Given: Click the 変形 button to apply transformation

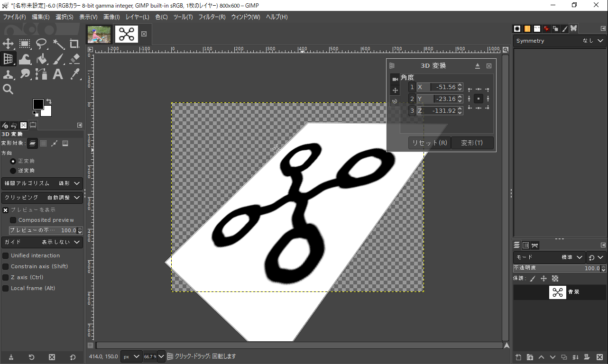Looking at the screenshot, I should click(472, 143).
